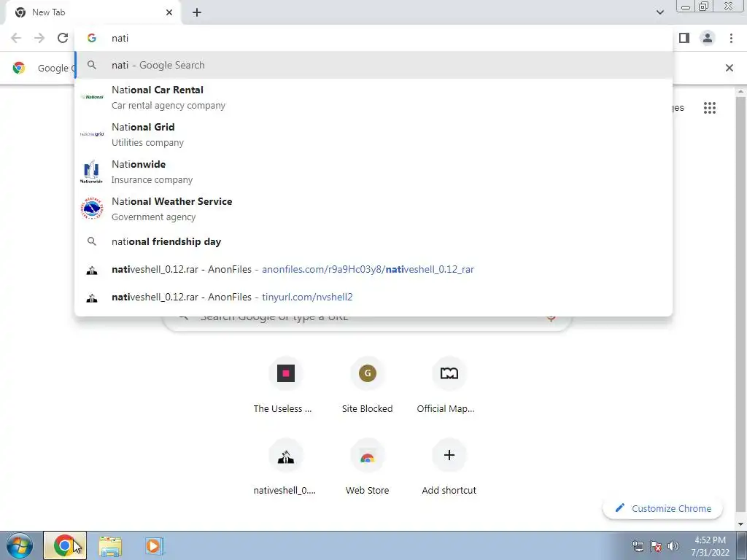This screenshot has width=747, height=560.
Task: Click the magnifier icon beside national friendship day
Action: click(92, 241)
